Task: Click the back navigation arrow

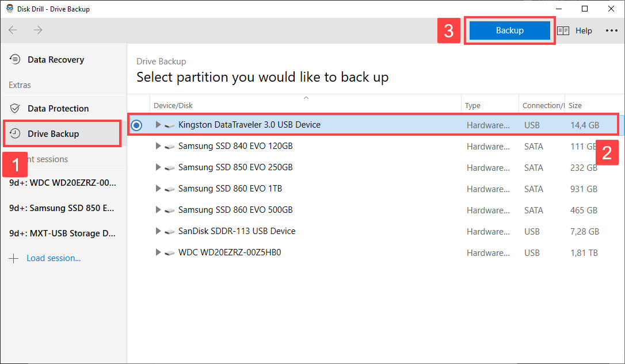Action: tap(13, 30)
